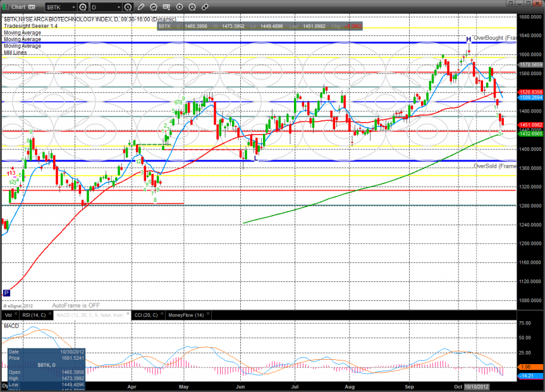Click the blue P marker at chart bottom-left
Screen dimensions: 545x392
click(x=6, y=293)
